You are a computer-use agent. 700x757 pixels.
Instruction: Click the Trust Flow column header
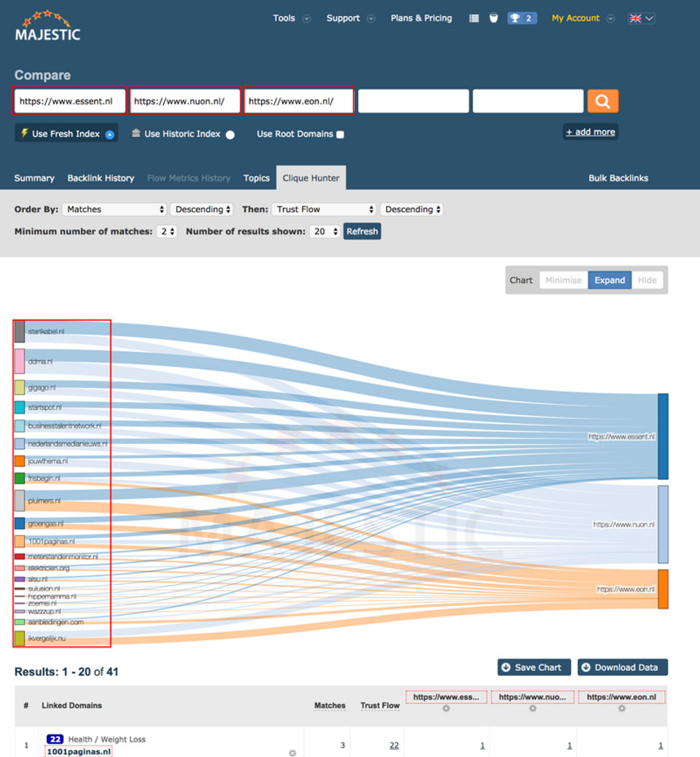[380, 705]
